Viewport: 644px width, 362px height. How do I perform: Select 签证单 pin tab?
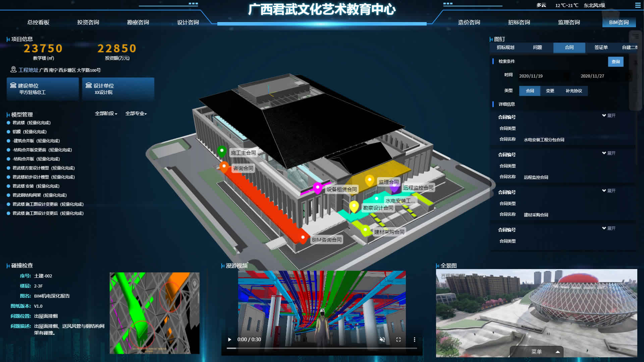point(601,47)
